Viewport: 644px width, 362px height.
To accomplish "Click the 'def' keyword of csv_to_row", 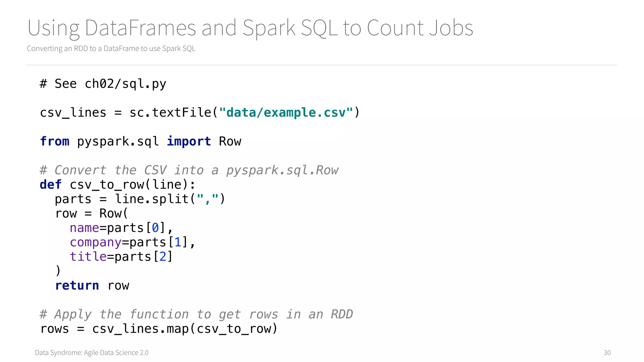I will pos(50,185).
